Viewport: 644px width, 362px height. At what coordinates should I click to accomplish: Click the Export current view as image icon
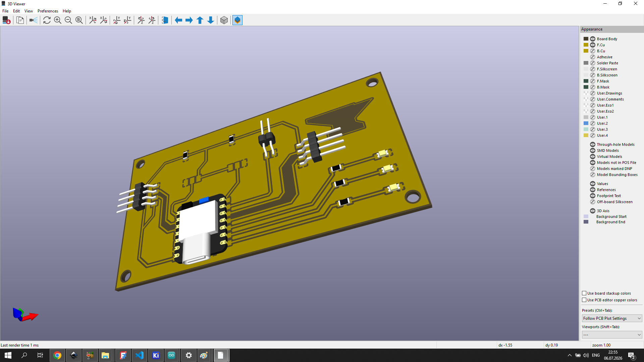pyautogui.click(x=6, y=20)
